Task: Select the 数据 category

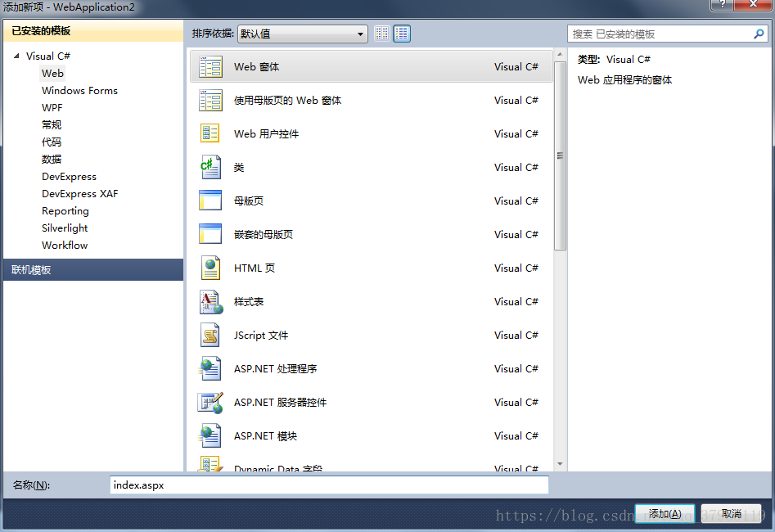Action: pyautogui.click(x=52, y=160)
